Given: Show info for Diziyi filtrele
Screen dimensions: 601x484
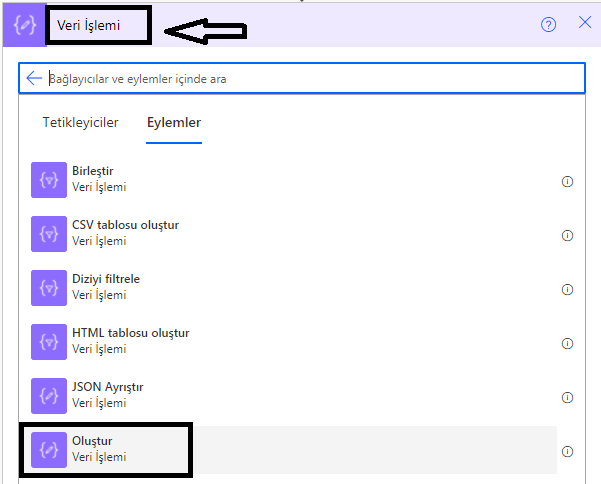Looking at the screenshot, I should pos(567,289).
